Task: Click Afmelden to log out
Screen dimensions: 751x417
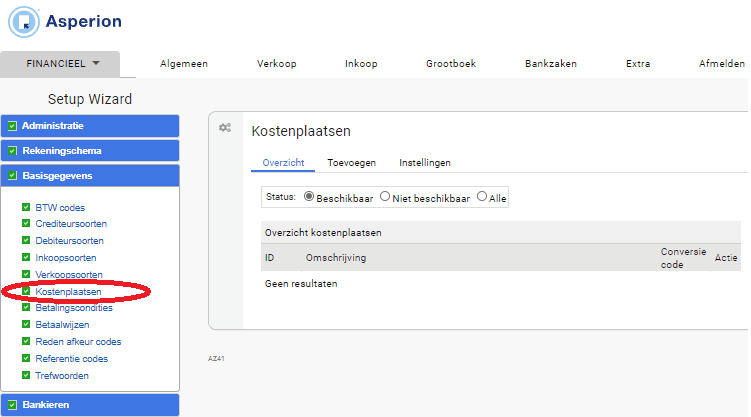Action: tap(722, 64)
